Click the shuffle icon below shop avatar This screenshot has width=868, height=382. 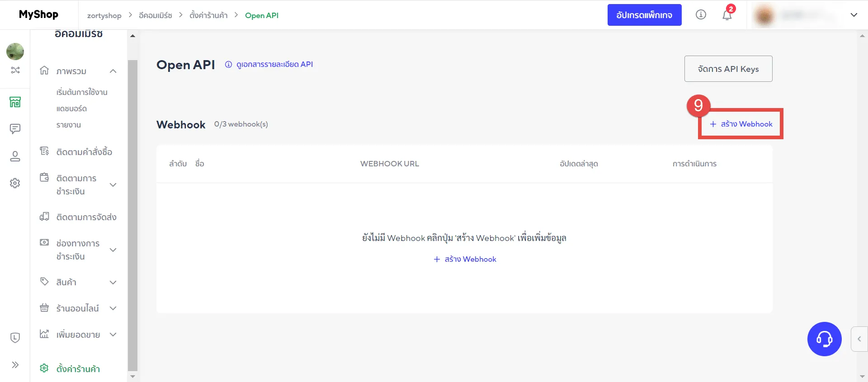pyautogui.click(x=15, y=70)
